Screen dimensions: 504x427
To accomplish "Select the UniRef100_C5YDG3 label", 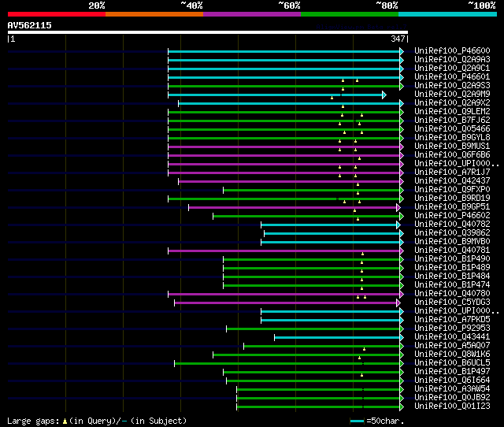I will click(452, 303).
